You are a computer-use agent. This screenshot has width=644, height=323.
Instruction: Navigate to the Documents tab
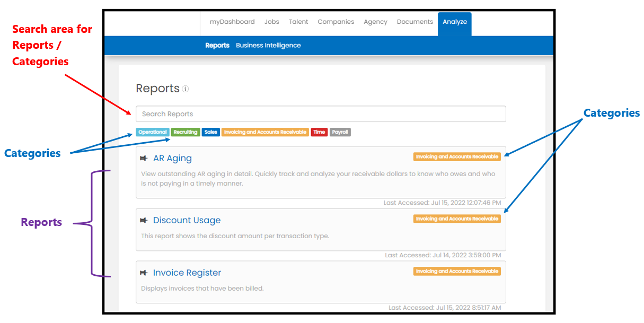[415, 22]
